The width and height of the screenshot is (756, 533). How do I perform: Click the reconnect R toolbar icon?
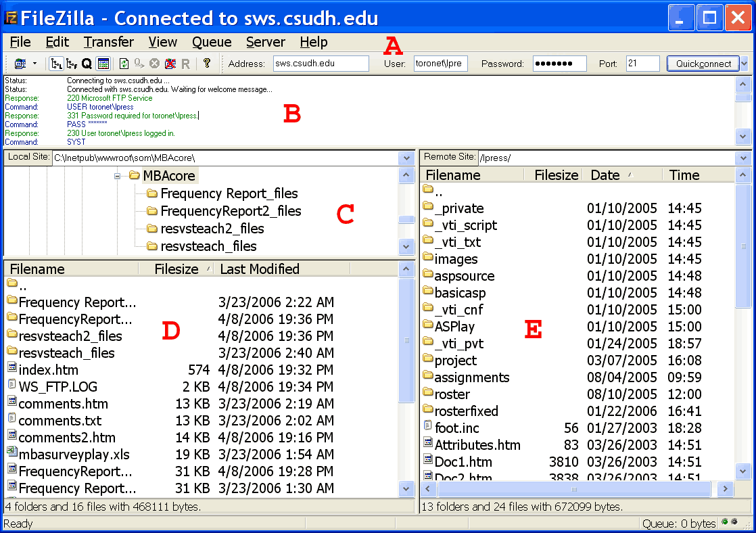click(x=186, y=64)
